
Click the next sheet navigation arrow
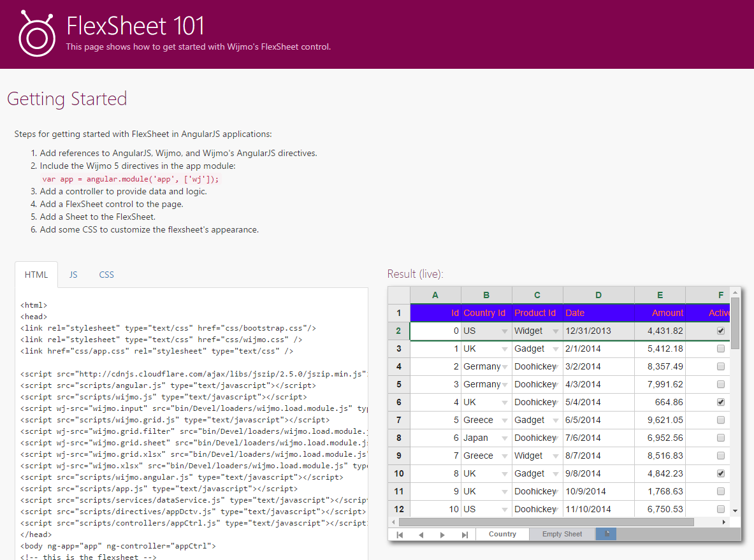pyautogui.click(x=442, y=535)
